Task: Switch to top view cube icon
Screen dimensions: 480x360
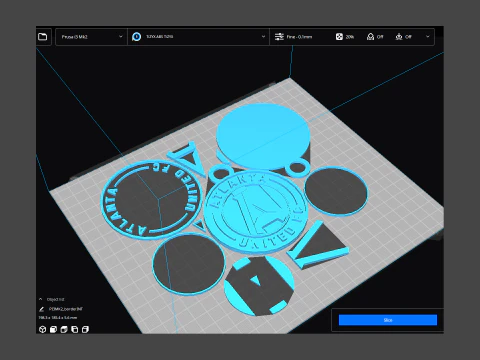Action: point(64,330)
